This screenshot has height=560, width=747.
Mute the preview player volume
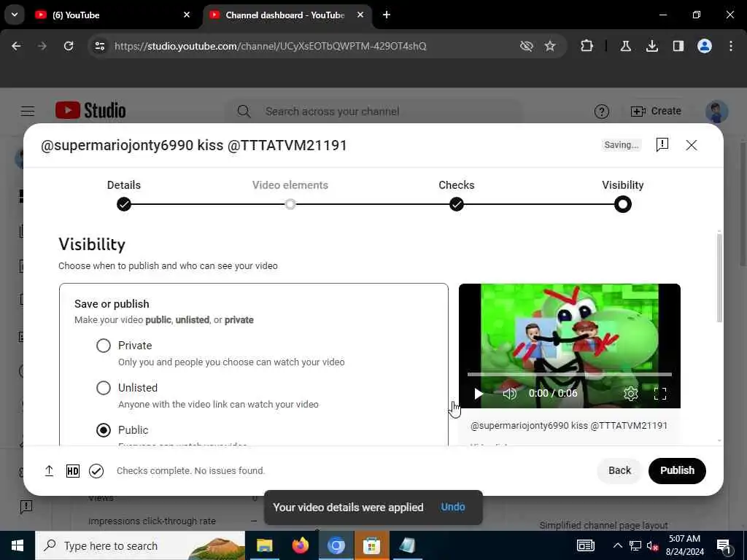click(510, 393)
